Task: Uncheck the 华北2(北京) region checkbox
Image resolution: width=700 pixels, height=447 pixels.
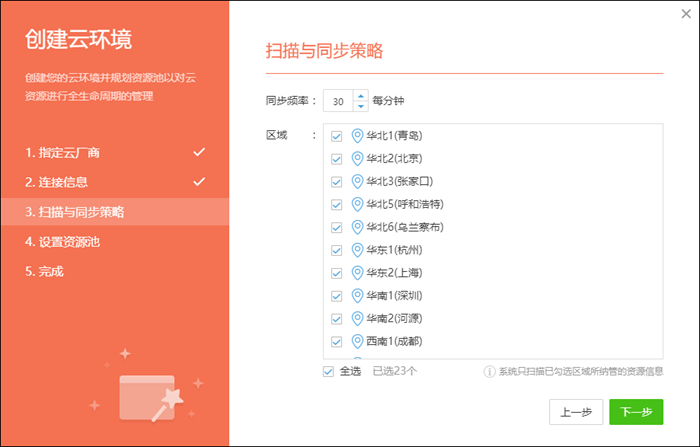Action: pyautogui.click(x=336, y=159)
